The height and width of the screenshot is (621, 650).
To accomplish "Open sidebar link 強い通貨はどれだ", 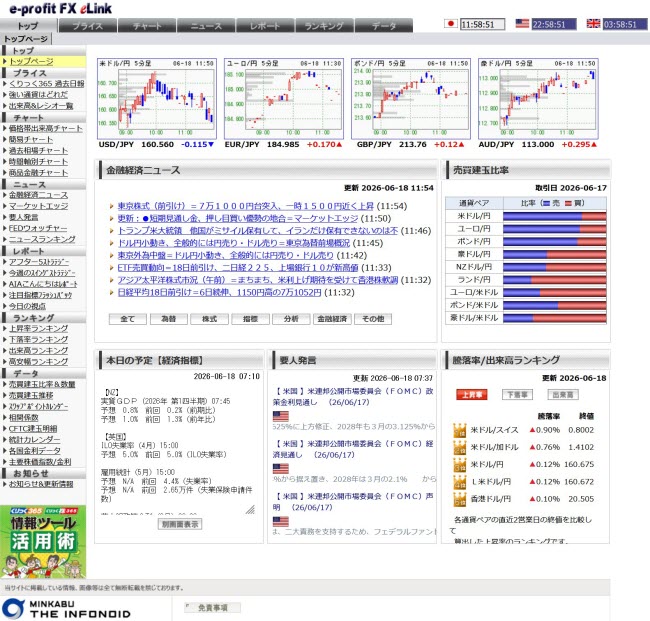I will 38,95.
